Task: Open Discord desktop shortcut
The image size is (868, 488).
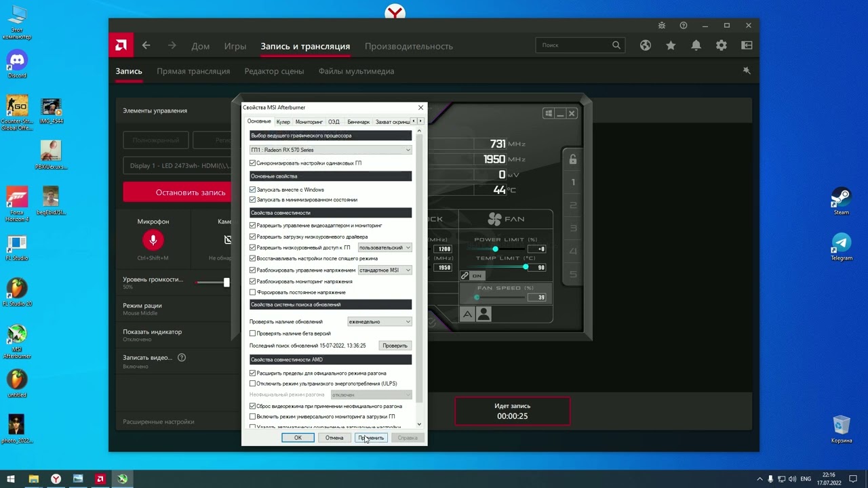Action: point(17,62)
